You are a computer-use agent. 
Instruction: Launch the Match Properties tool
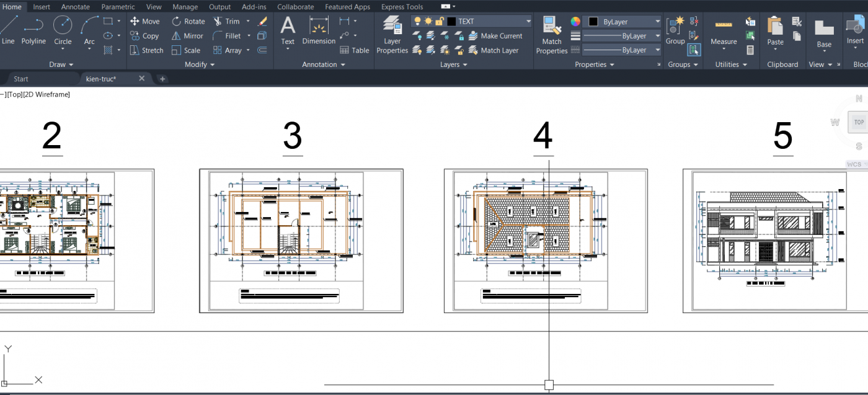tap(552, 35)
